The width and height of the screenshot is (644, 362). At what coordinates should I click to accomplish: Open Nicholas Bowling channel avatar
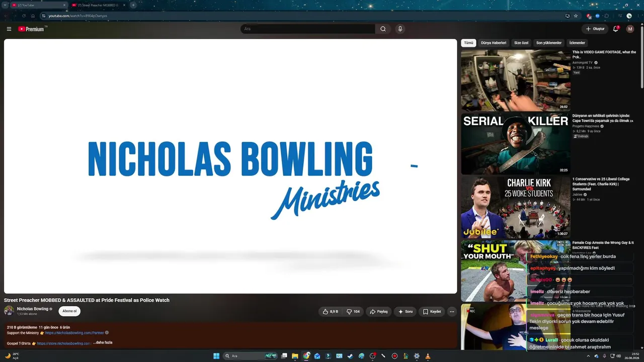click(x=9, y=311)
